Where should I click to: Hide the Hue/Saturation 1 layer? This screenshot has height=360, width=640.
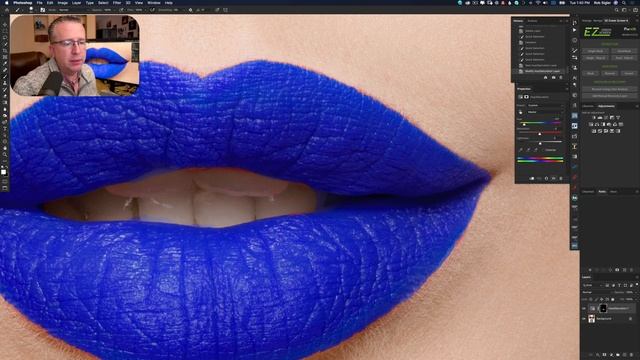tap(584, 309)
